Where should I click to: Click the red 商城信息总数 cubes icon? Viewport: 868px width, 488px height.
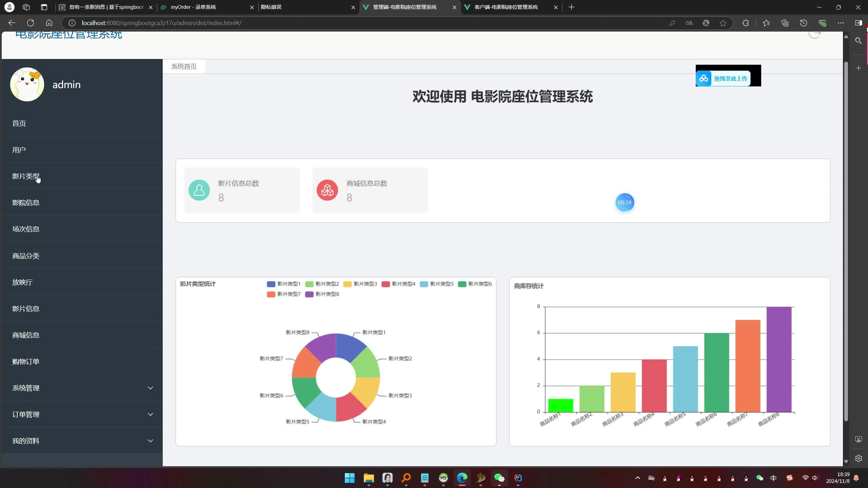(327, 190)
